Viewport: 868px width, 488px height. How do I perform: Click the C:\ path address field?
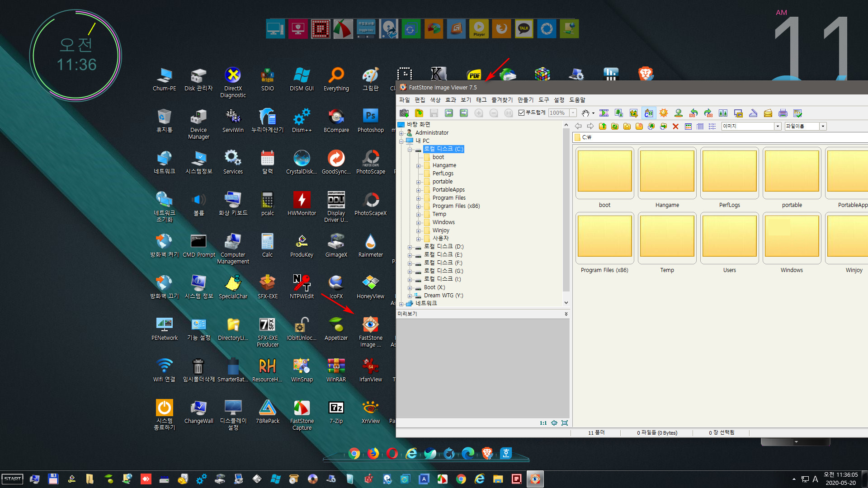tap(721, 137)
